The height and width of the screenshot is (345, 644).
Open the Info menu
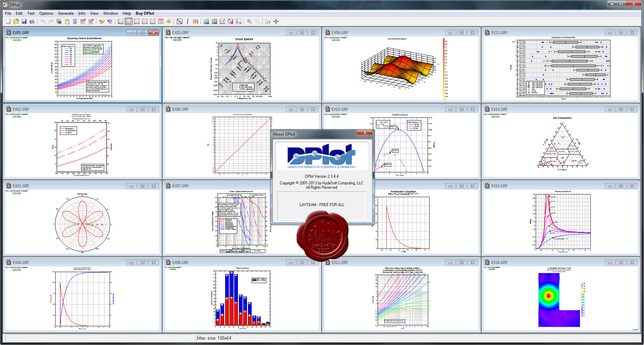pyautogui.click(x=82, y=13)
